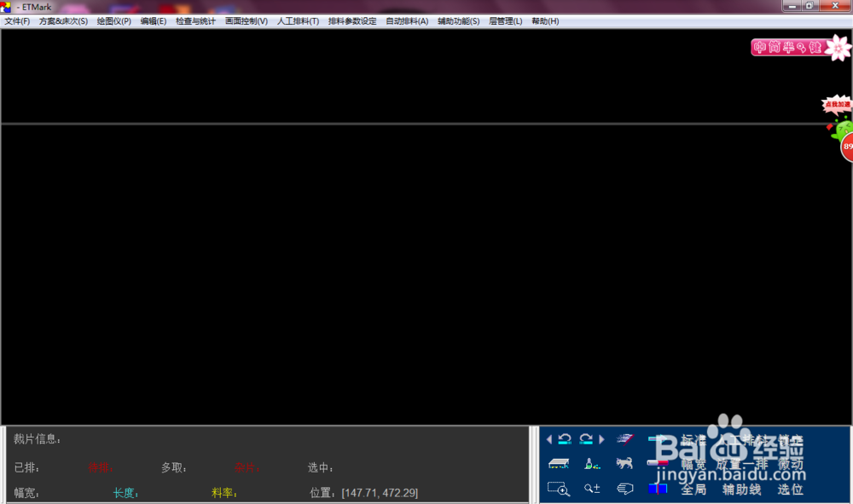853x504 pixels.
Task: Click the zoom plus/minus magnifier icon
Action: click(592, 489)
